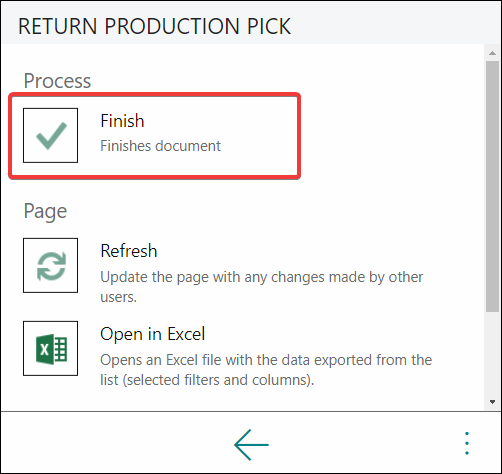Click the vertical scrollbar thumb

pos(492,187)
